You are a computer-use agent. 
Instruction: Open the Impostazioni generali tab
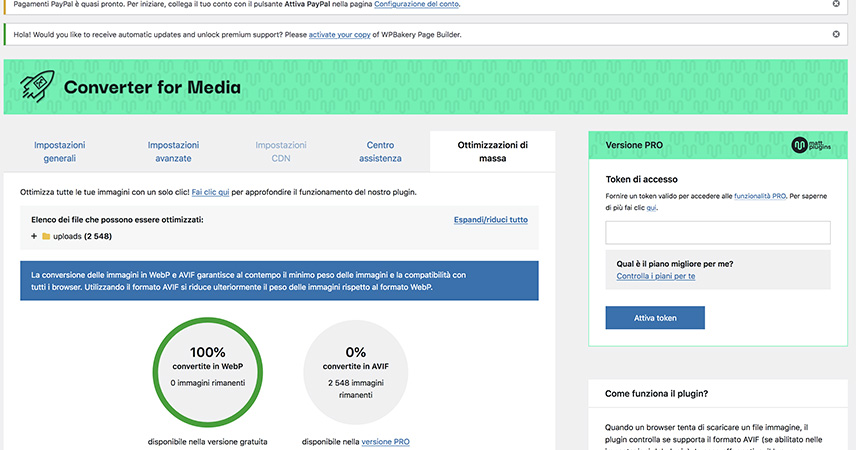61,151
